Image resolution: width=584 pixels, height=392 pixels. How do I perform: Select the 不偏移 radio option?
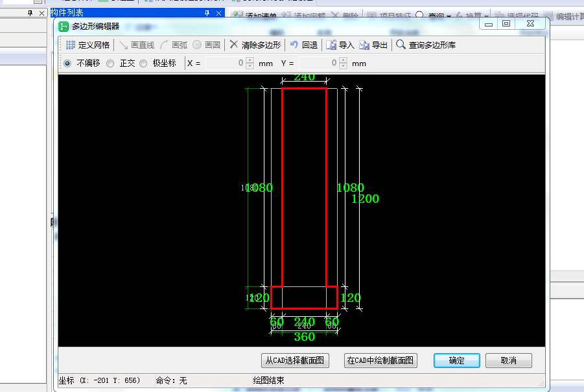(x=67, y=63)
